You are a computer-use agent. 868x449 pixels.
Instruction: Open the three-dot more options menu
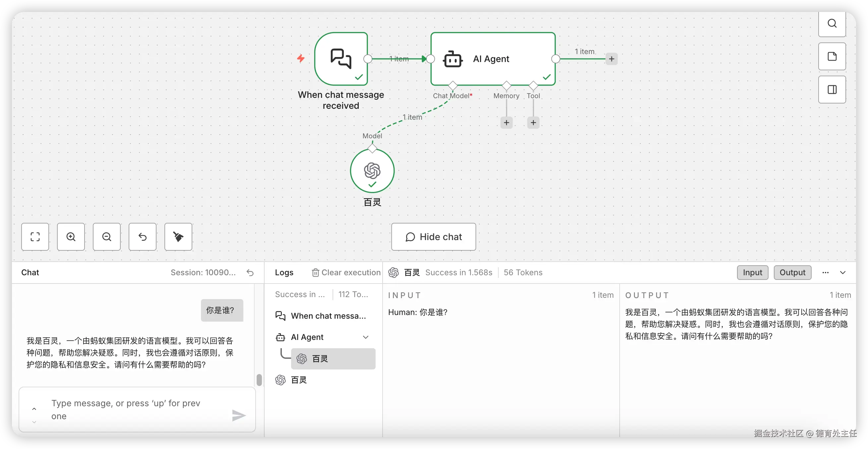click(825, 272)
